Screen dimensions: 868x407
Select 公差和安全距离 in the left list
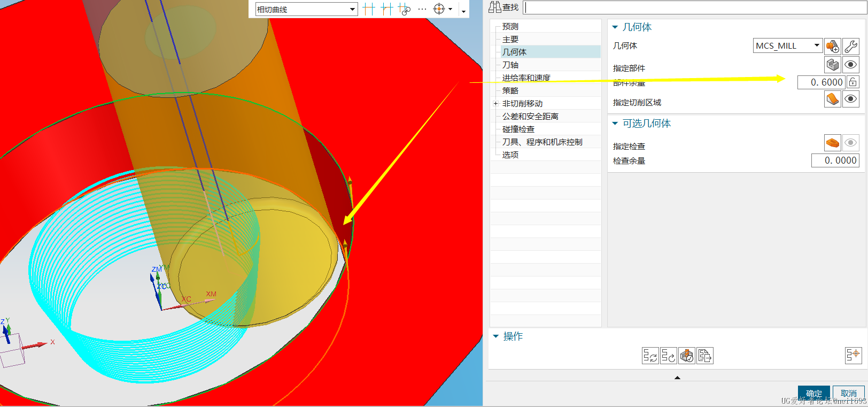[x=530, y=116]
